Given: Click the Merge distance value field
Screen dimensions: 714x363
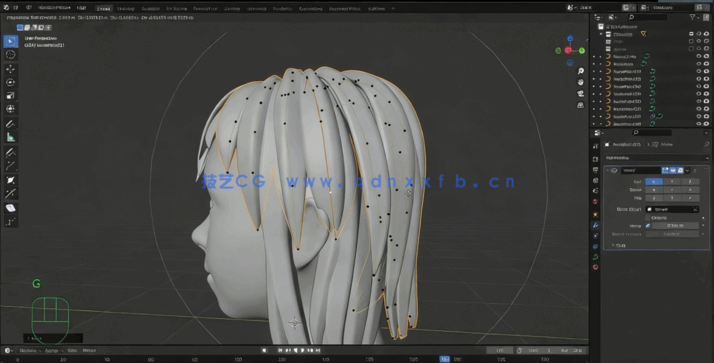Looking at the screenshot, I should click(675, 225).
